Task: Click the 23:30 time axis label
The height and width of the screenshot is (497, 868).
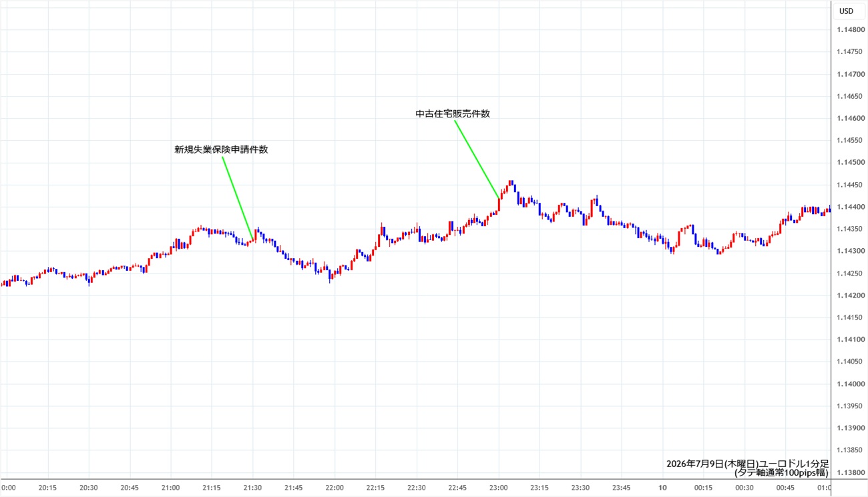Action: (581, 488)
